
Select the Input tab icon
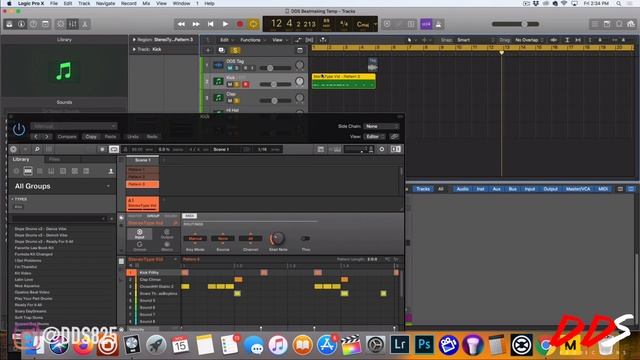[x=139, y=234]
